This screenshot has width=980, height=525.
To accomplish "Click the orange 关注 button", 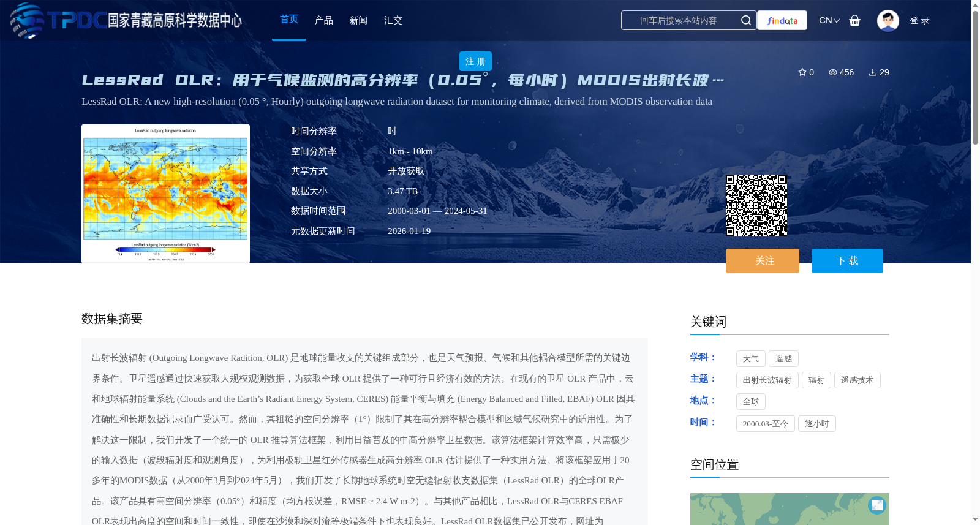I will click(x=763, y=261).
